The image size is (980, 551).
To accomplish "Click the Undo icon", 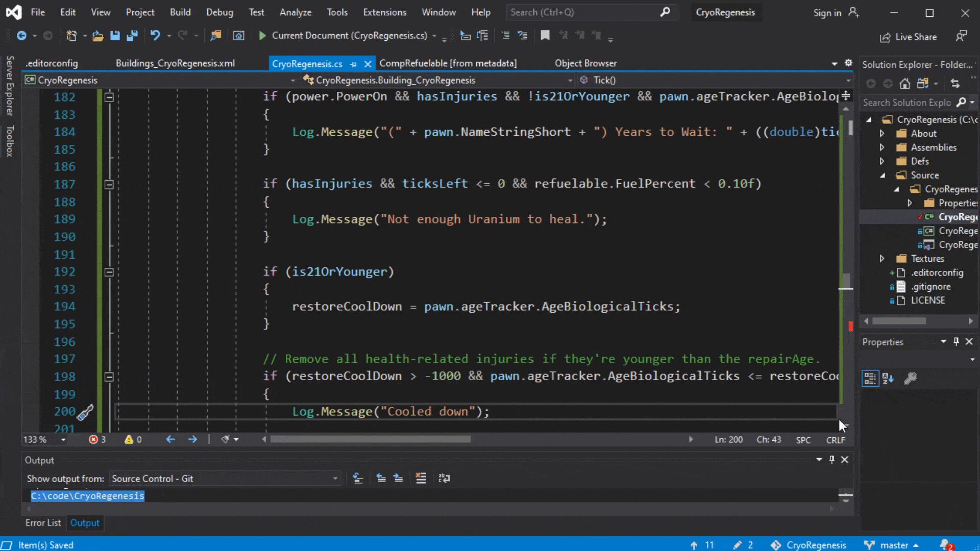I will point(157,36).
